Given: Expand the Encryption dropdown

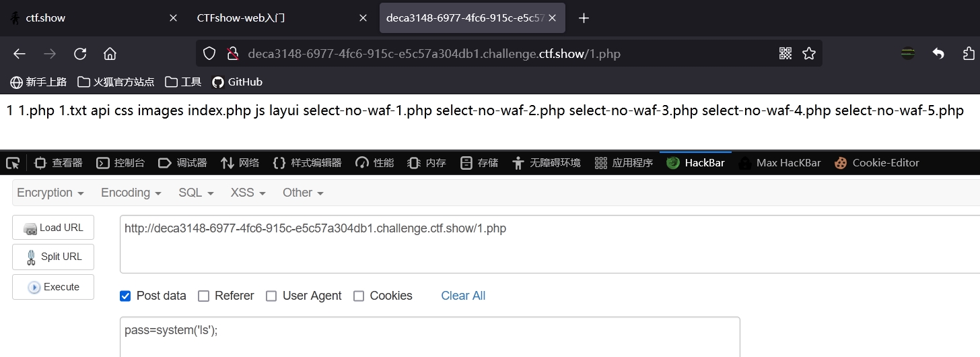Looking at the screenshot, I should coord(50,193).
